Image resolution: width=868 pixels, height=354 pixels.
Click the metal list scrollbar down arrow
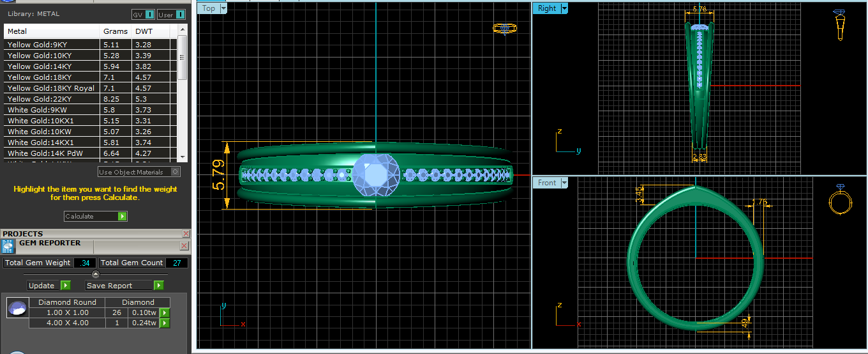click(183, 157)
